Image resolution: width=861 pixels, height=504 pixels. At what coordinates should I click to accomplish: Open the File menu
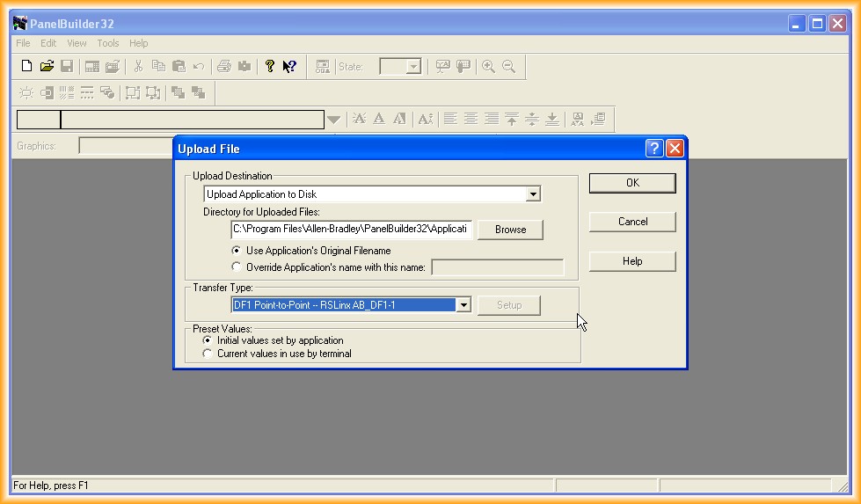[23, 43]
